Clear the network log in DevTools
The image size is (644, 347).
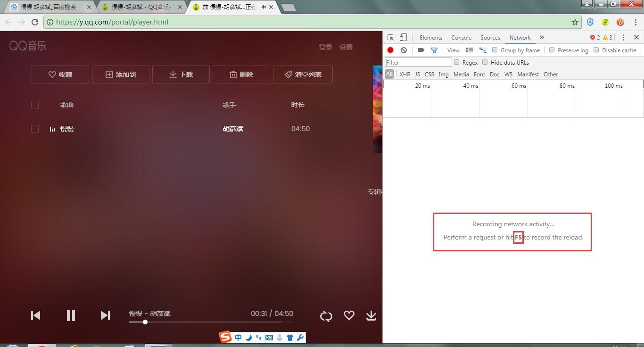404,50
